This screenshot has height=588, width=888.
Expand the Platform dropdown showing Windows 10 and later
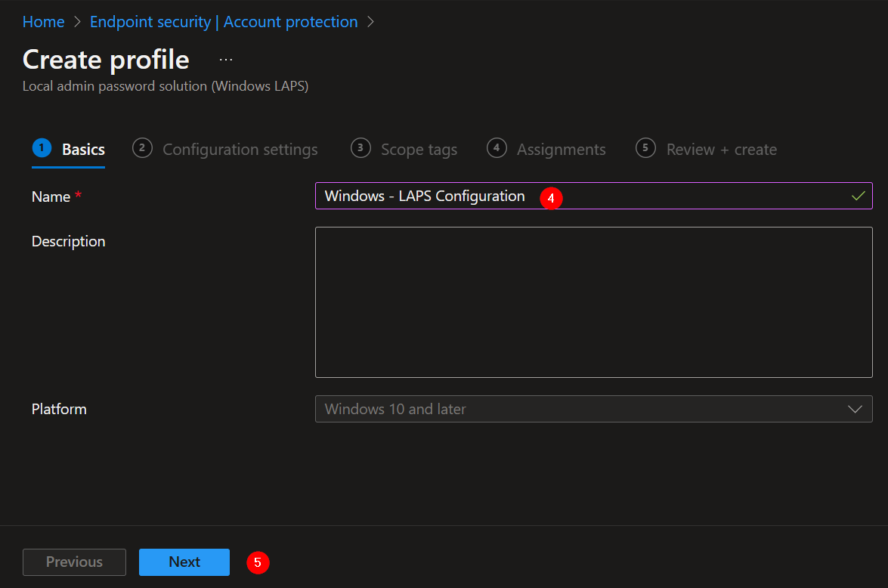[593, 409]
